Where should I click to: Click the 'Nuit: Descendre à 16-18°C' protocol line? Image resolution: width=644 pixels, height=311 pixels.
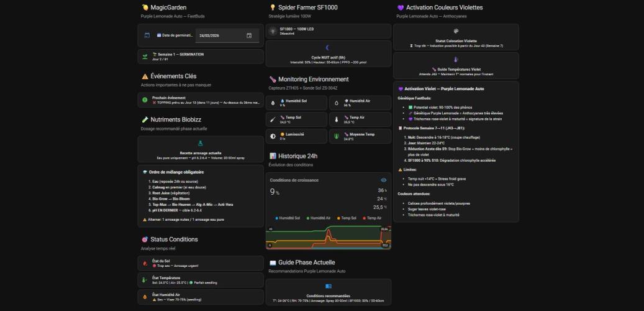[443, 137]
